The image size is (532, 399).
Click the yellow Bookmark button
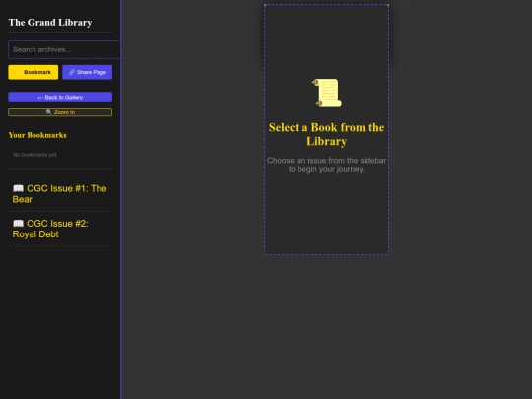click(33, 72)
